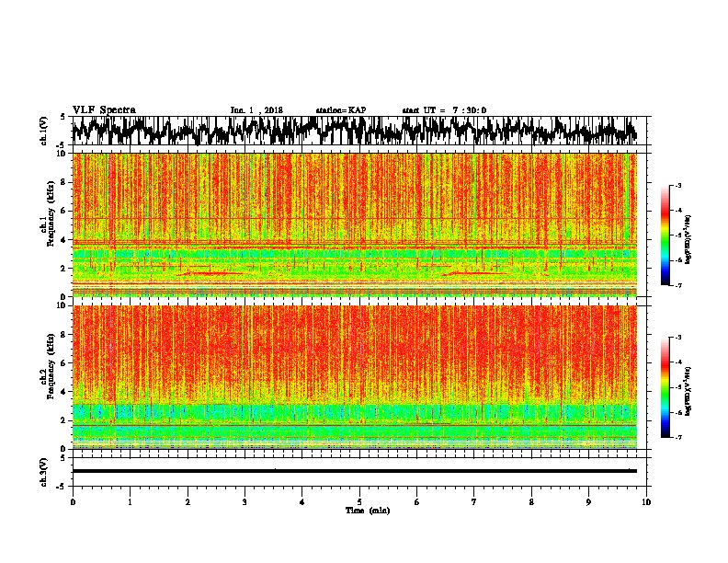Screen dimensions: 728x563
Task: Click the "Time (min)" axis label
Action: [x=368, y=511]
